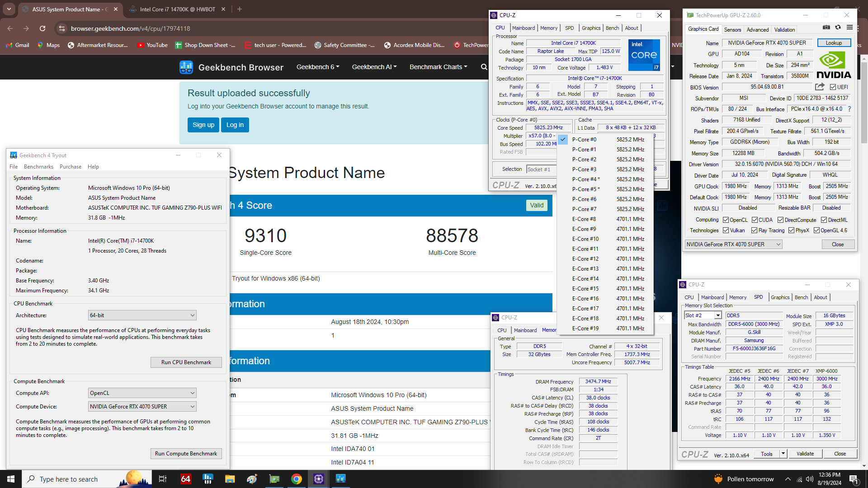Click the Geekbench Browser logo icon
Viewport: 868px width, 488px height.
(186, 67)
